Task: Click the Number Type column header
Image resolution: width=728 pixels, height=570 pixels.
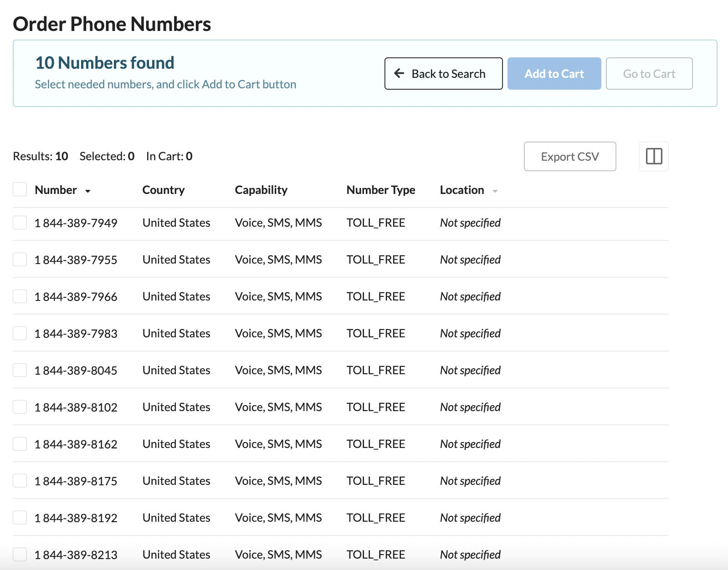Action: click(x=381, y=190)
